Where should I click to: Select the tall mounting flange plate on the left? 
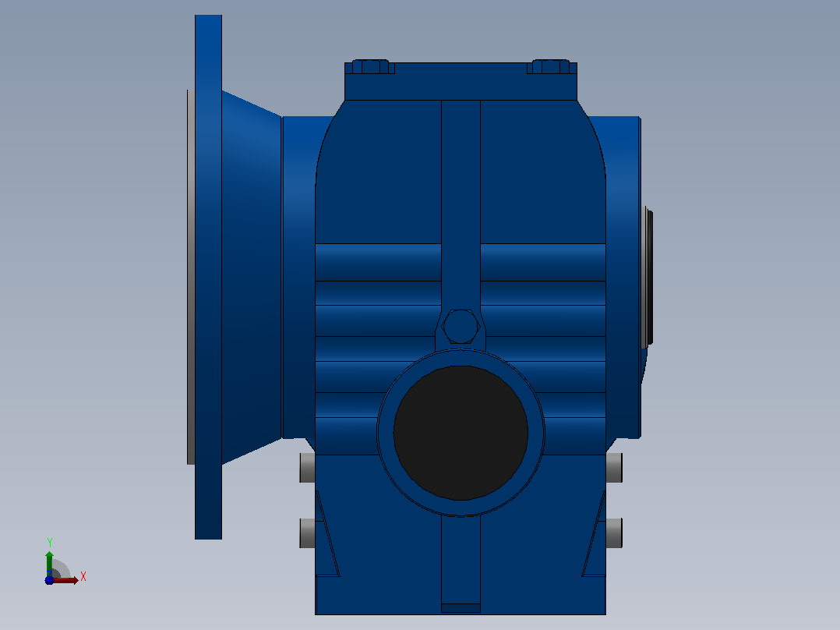(x=208, y=277)
